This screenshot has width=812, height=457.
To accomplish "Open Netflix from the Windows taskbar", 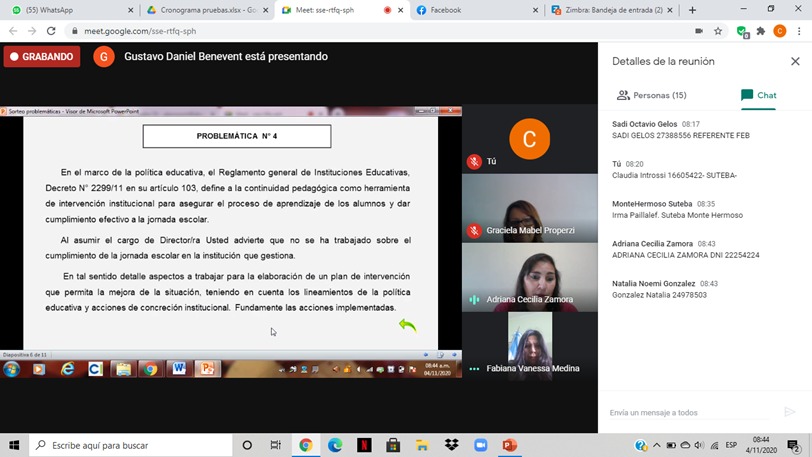I will pos(364,445).
